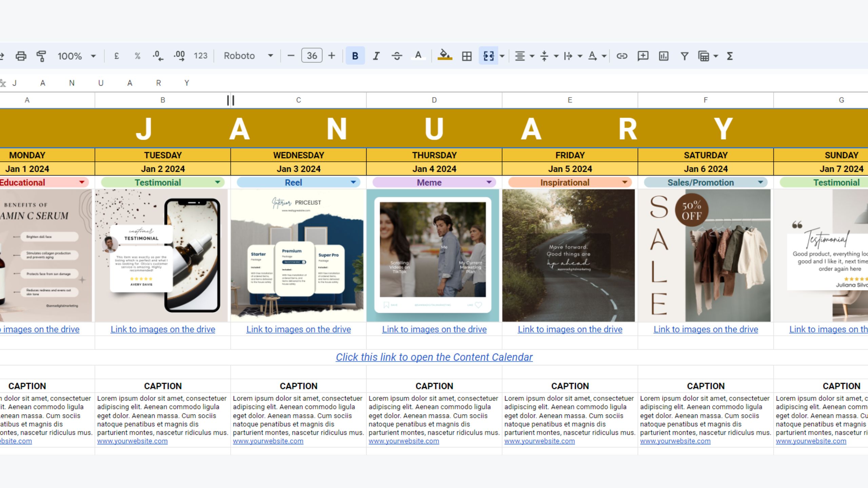Select column A header
The width and height of the screenshot is (868, 488).
[27, 100]
